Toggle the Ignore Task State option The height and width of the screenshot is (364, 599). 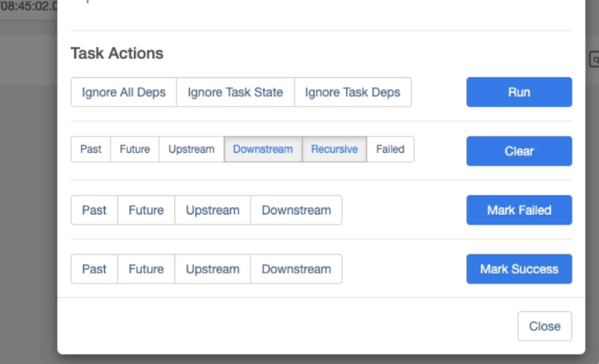pyautogui.click(x=235, y=92)
